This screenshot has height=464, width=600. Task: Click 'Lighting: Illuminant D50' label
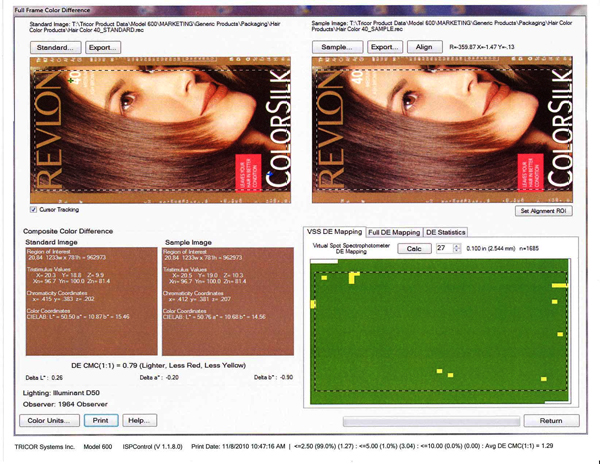(x=61, y=393)
